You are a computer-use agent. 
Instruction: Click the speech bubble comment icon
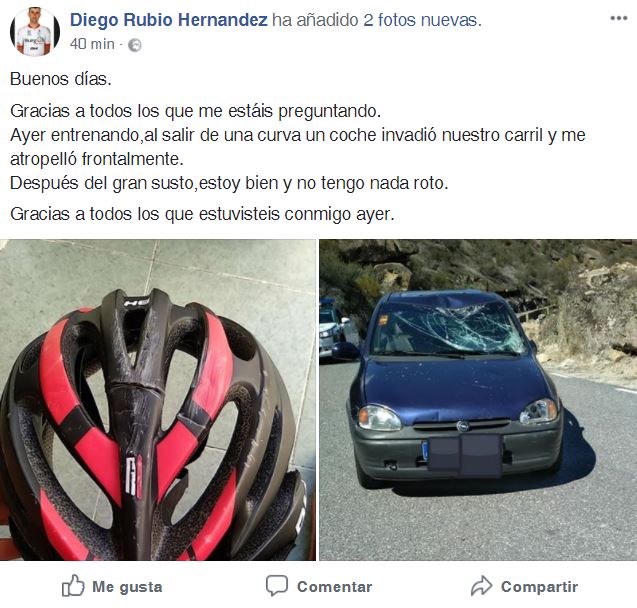(x=277, y=586)
